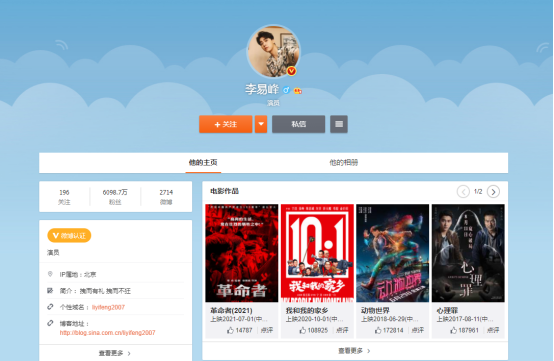Click the 上映2017-08-11 release date text

point(465,319)
